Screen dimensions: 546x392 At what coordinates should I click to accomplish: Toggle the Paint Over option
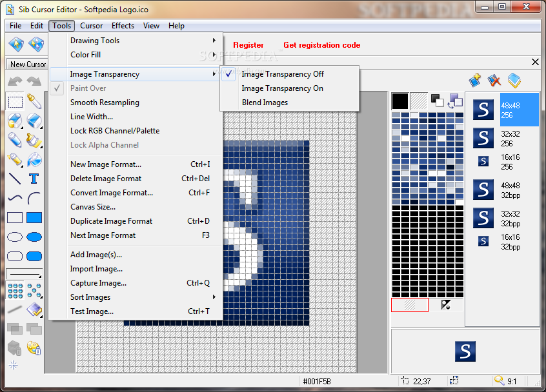tap(136, 88)
